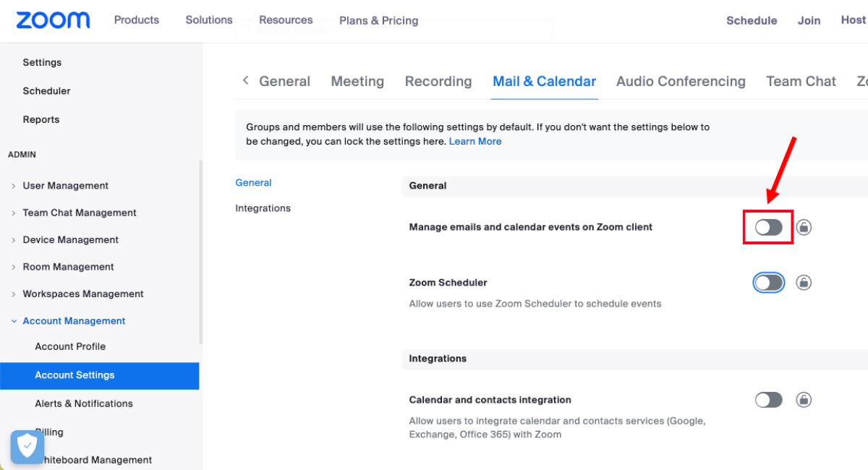Click Host in top navigation

pos(854,20)
